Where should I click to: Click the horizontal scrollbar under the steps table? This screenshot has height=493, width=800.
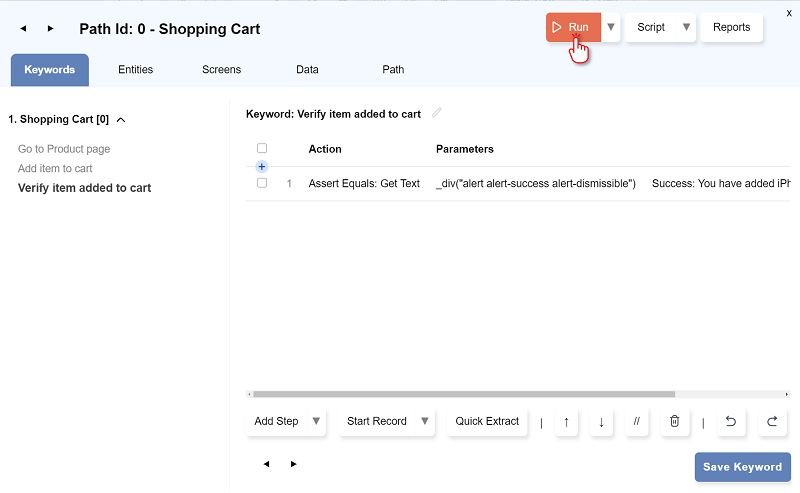[464, 394]
